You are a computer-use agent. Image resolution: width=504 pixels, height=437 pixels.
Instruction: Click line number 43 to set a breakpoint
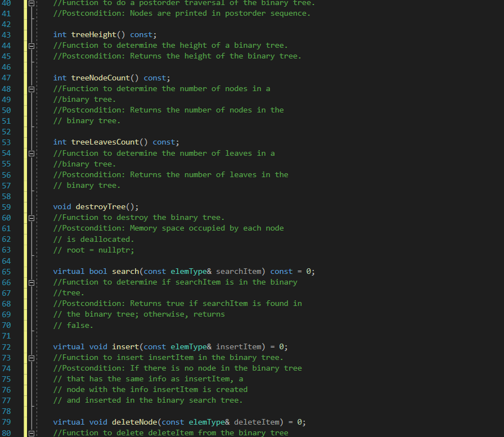pyautogui.click(x=7, y=34)
